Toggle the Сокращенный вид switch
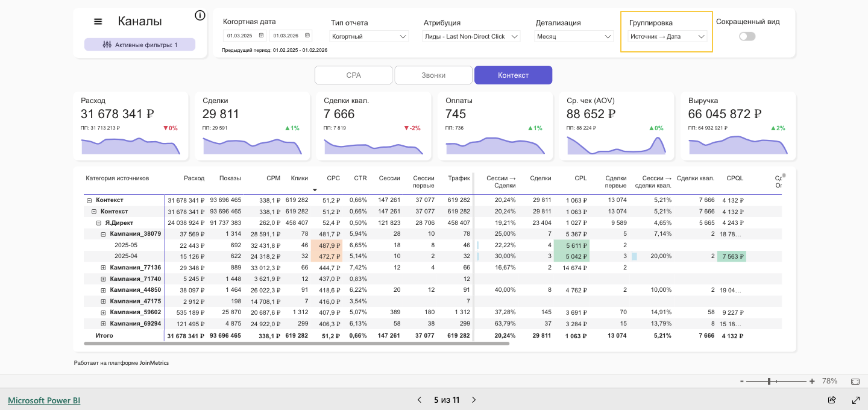 [747, 36]
